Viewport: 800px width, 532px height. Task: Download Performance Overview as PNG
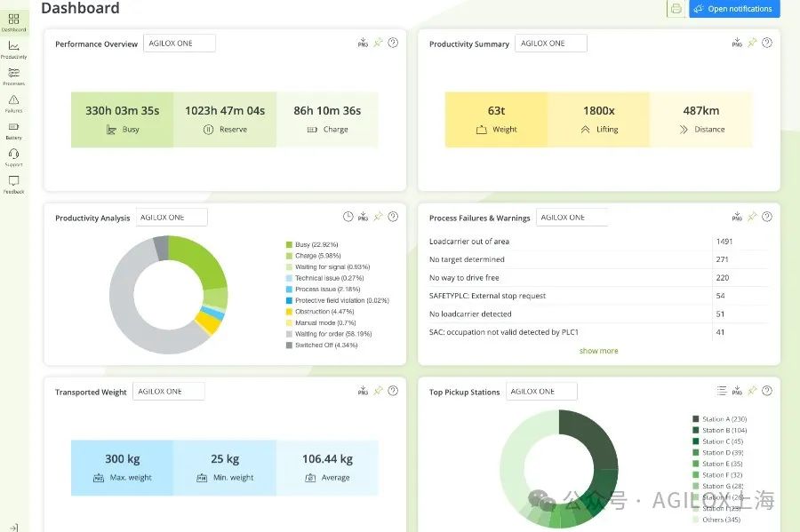[363, 43]
